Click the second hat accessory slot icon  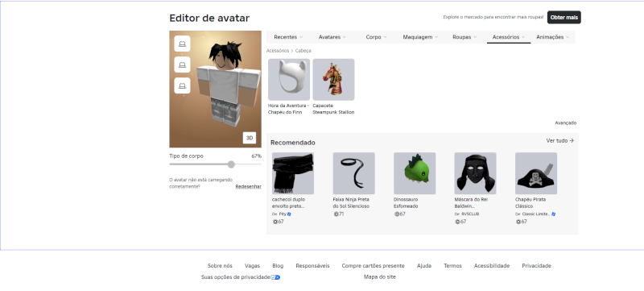(x=182, y=64)
